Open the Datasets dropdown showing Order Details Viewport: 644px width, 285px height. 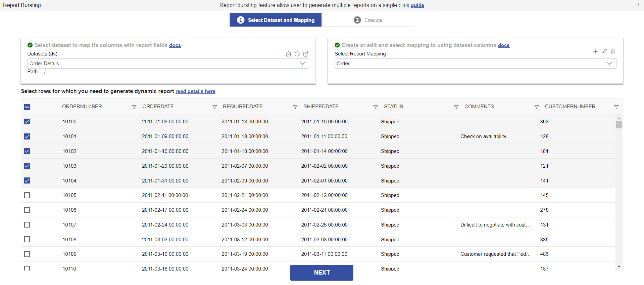168,64
